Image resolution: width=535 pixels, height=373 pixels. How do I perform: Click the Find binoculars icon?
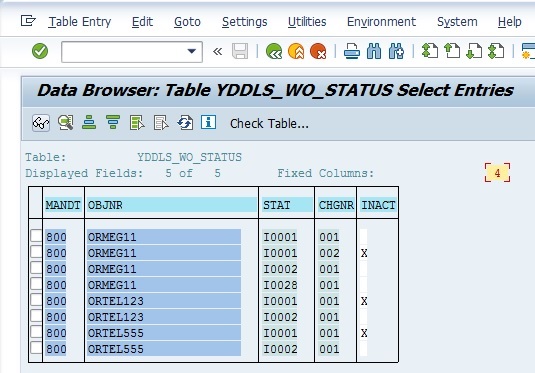pos(374,52)
